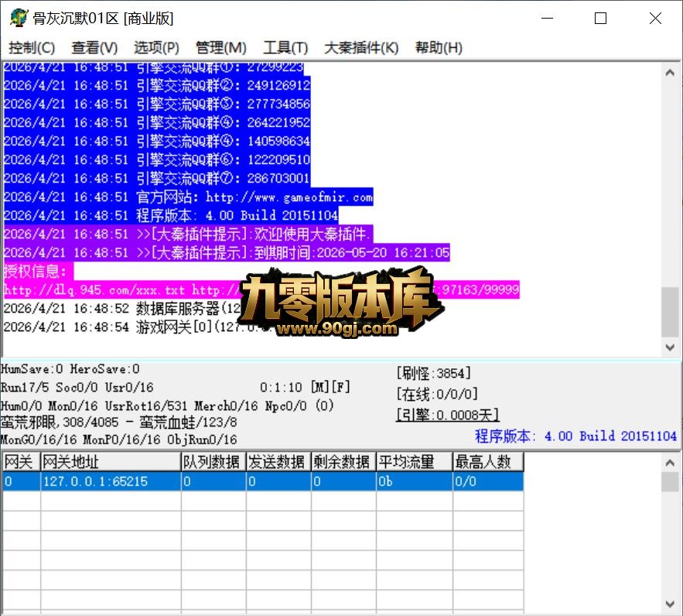Click the 平均流量 column header
Screen dimensions: 683x616
[415, 462]
